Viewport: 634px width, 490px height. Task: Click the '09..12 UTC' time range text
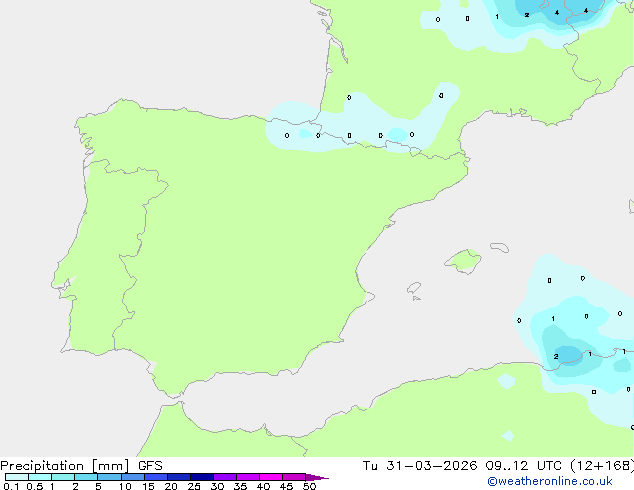524,466
